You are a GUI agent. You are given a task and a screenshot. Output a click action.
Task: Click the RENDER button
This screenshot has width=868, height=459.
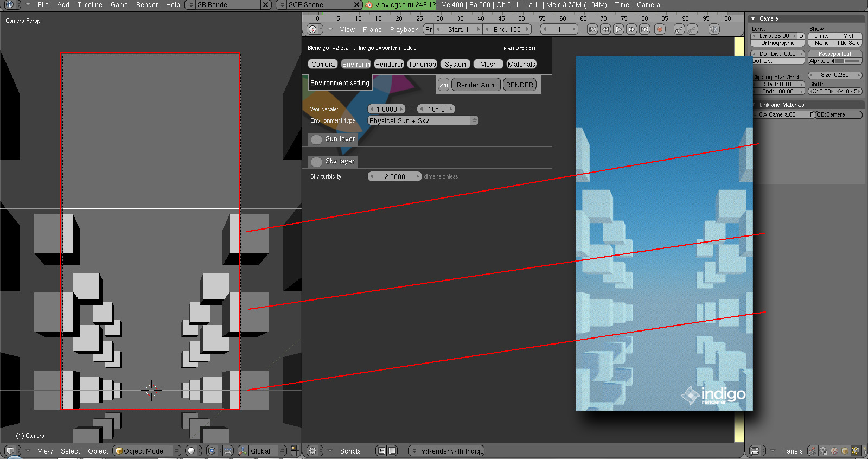(x=519, y=85)
